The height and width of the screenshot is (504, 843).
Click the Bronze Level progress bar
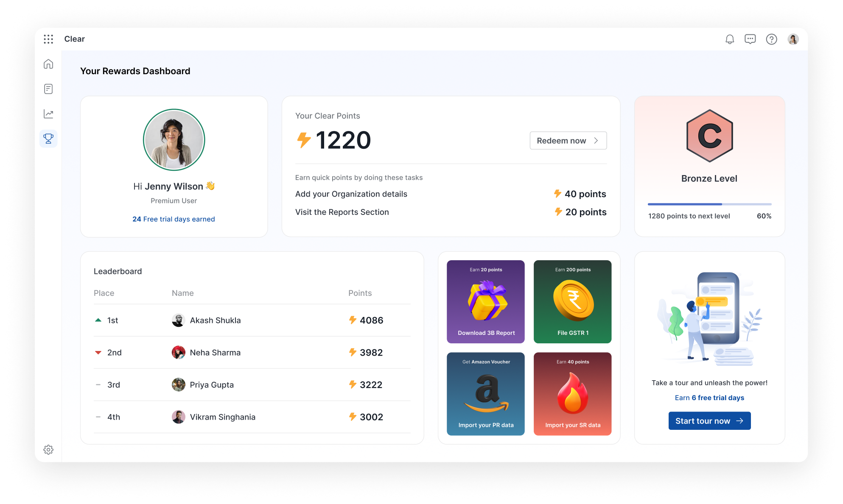[709, 204]
